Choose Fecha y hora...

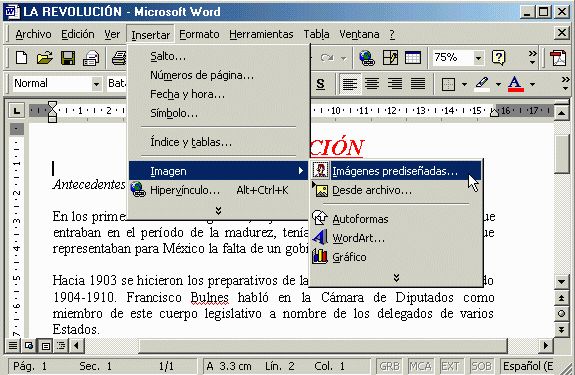(218, 94)
